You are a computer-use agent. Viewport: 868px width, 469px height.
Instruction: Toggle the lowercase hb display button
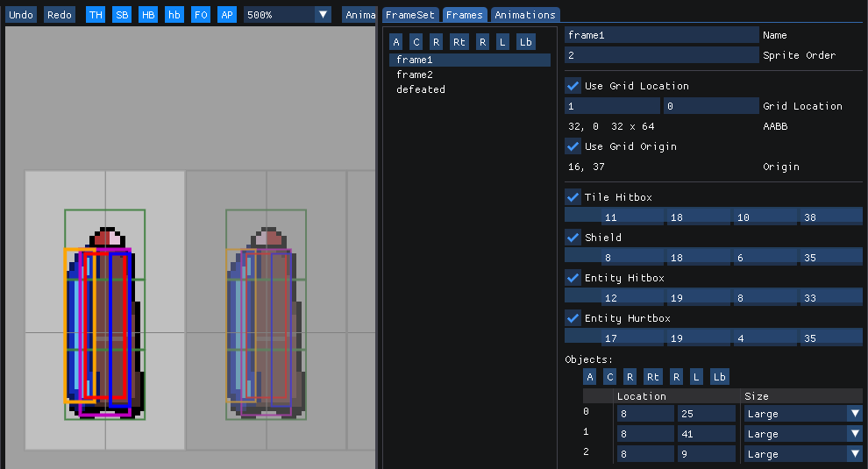(x=174, y=15)
